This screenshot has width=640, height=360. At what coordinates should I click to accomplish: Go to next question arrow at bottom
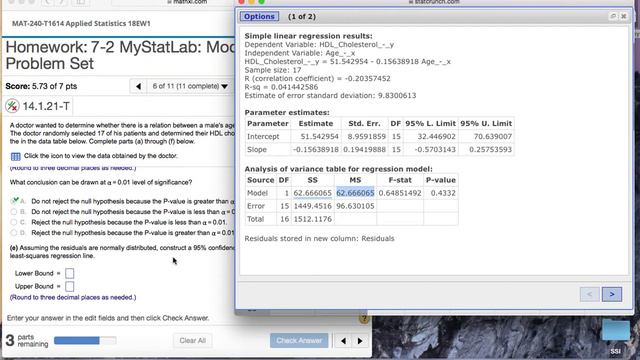[360, 341]
